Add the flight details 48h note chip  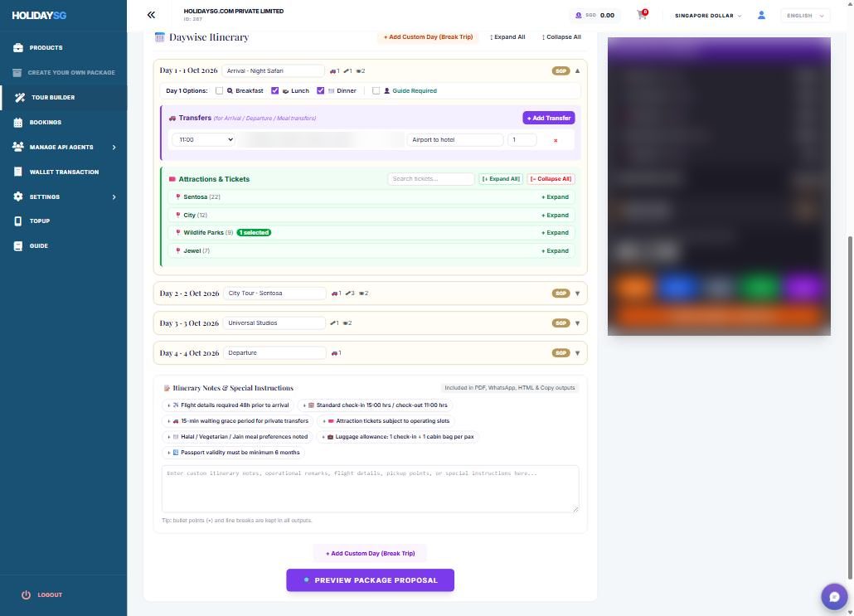[x=228, y=405]
